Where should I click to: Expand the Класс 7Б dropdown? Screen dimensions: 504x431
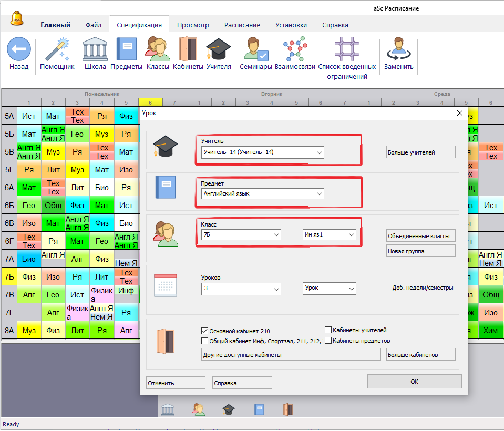pos(275,235)
